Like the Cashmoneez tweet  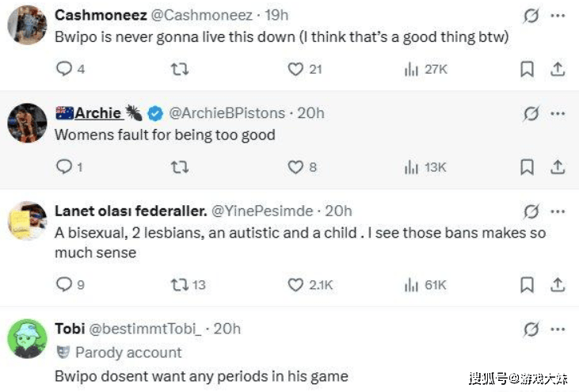[295, 70]
